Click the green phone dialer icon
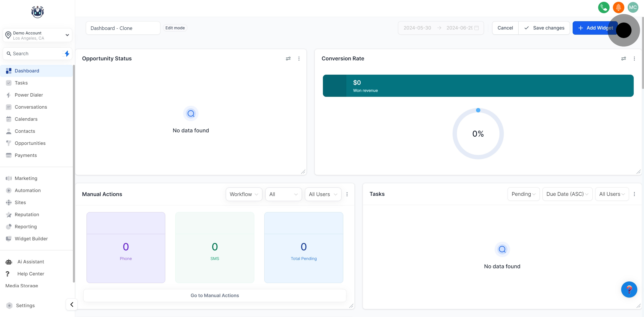Image resolution: width=644 pixels, height=317 pixels. pyautogui.click(x=604, y=7)
